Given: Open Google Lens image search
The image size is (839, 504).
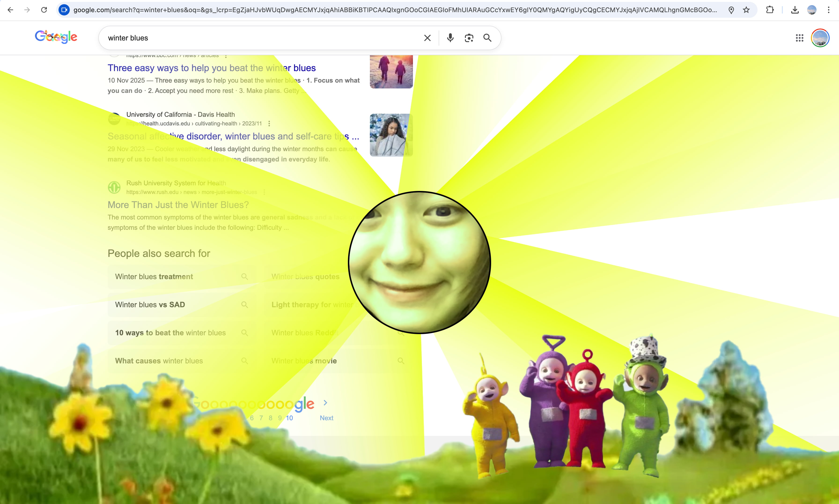Looking at the screenshot, I should pos(469,38).
